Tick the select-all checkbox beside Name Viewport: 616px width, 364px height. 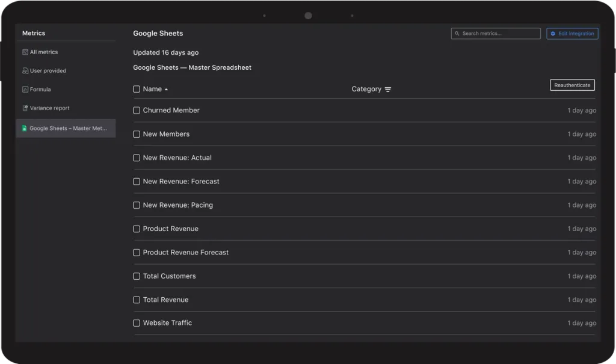pos(137,89)
